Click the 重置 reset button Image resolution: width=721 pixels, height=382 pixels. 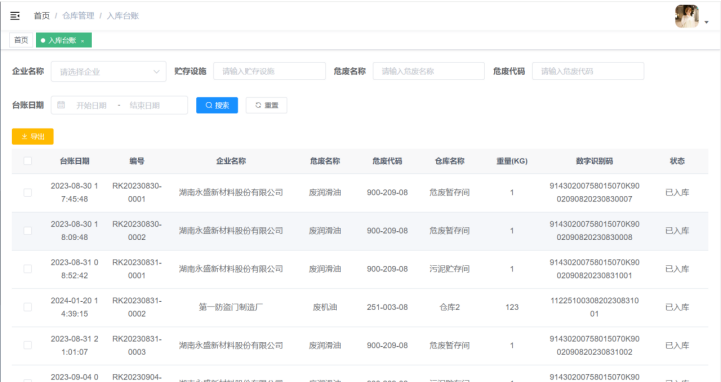267,105
